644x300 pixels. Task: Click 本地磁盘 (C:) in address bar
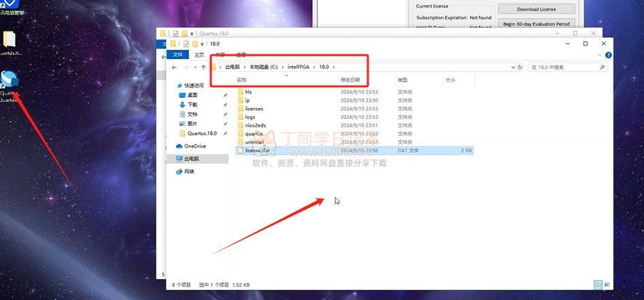pos(264,67)
